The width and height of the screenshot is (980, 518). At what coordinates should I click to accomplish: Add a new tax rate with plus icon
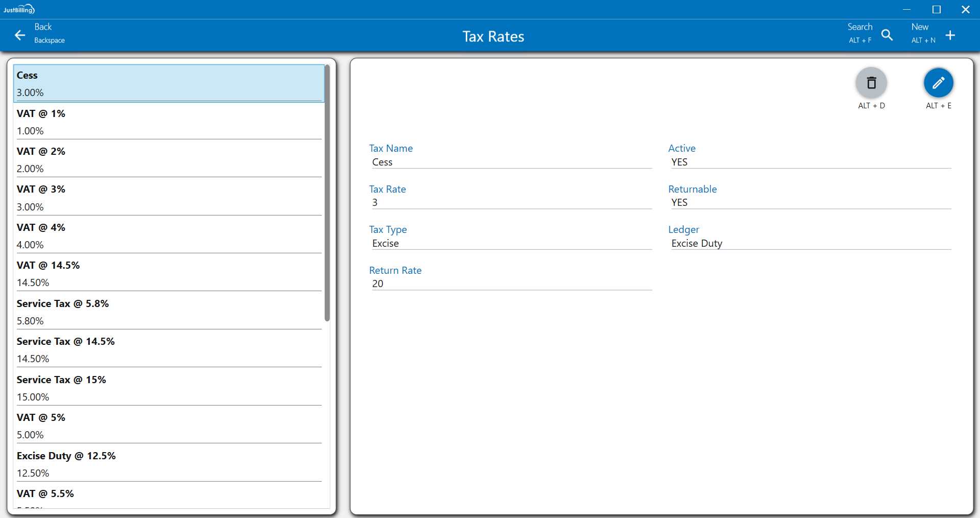(950, 35)
